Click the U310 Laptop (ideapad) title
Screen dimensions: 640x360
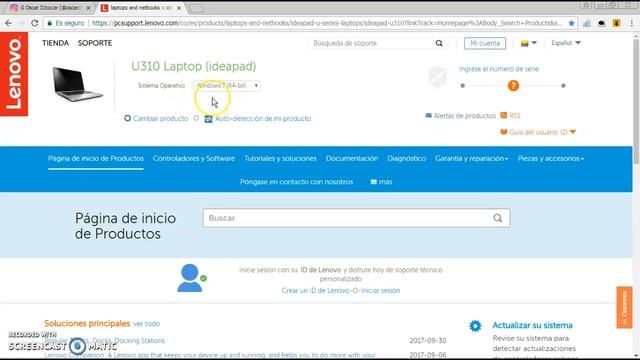[193, 66]
